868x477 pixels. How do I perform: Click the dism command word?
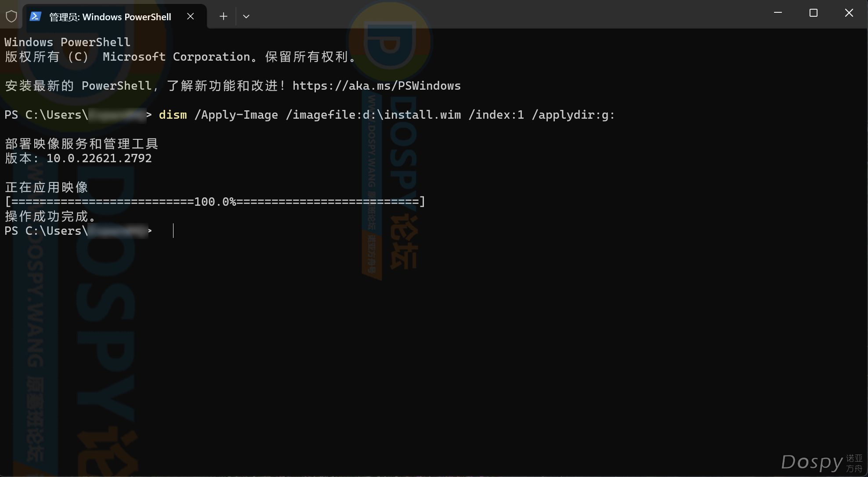coord(173,115)
